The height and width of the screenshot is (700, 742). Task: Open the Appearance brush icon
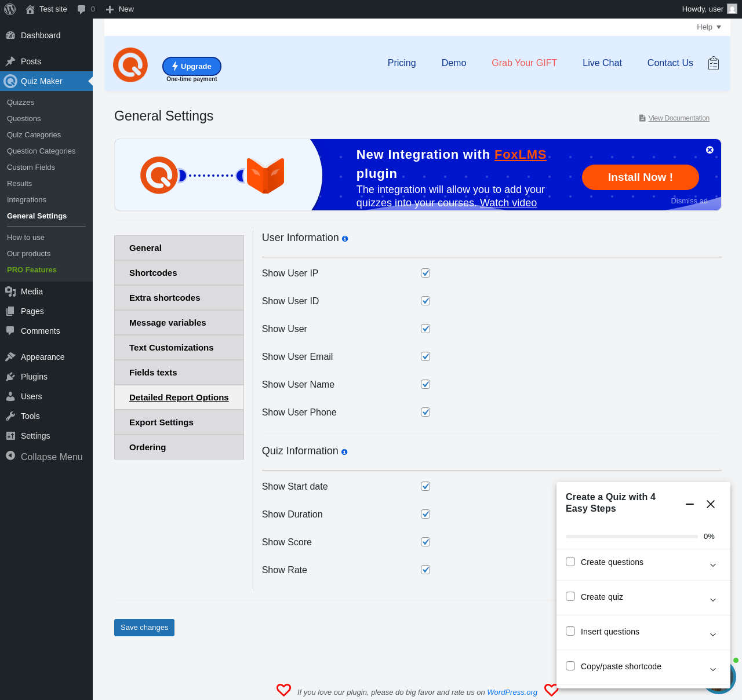[x=10, y=357]
